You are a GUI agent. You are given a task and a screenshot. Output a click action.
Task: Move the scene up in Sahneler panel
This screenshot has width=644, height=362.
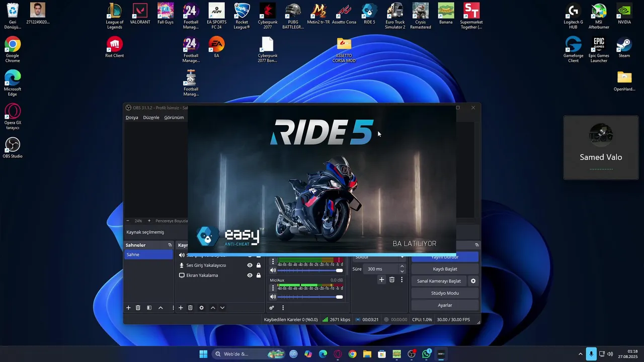[x=160, y=308]
